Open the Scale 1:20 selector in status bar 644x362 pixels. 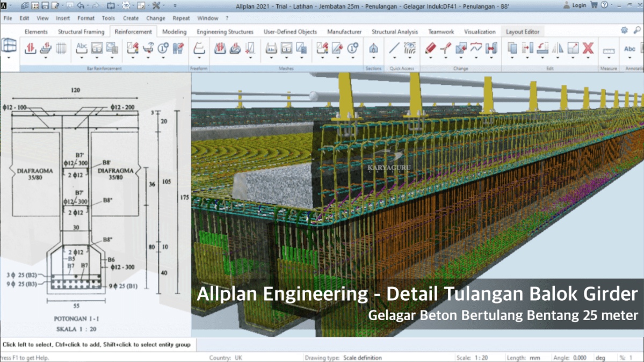click(x=472, y=358)
